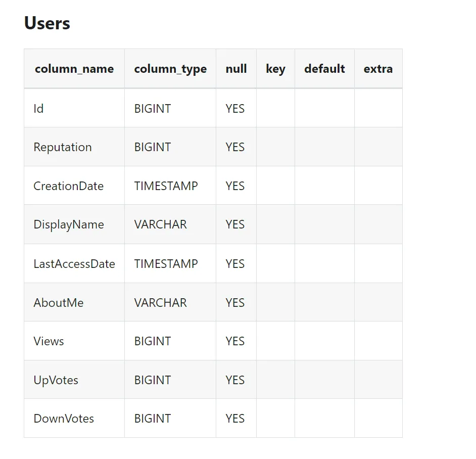This screenshot has width=476, height=459.
Task: Select the LastAccessDate cell
Action: click(74, 263)
